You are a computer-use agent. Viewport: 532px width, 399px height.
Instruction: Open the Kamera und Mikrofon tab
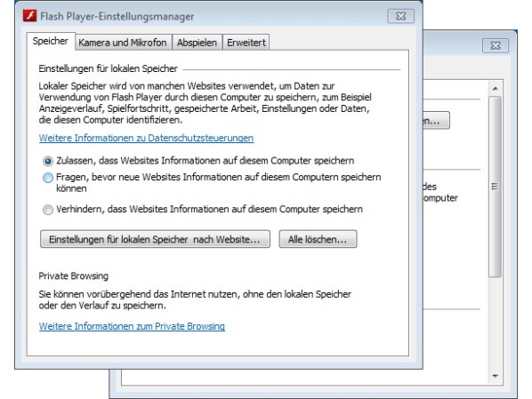123,43
